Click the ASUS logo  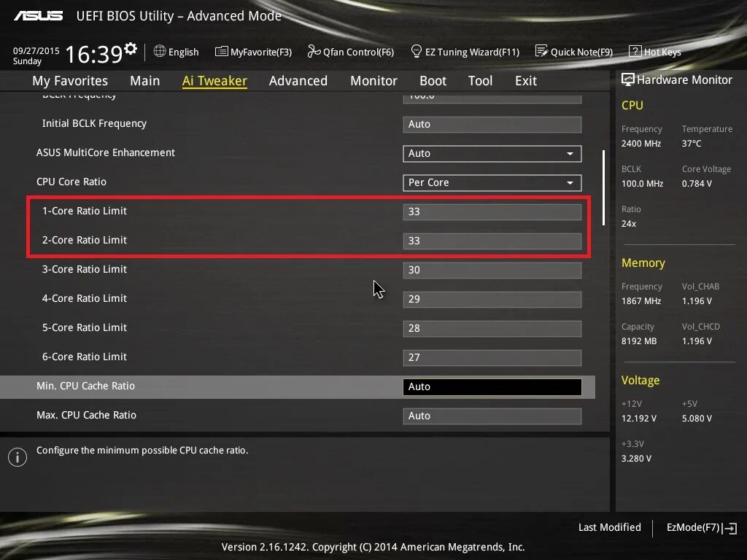coord(38,16)
